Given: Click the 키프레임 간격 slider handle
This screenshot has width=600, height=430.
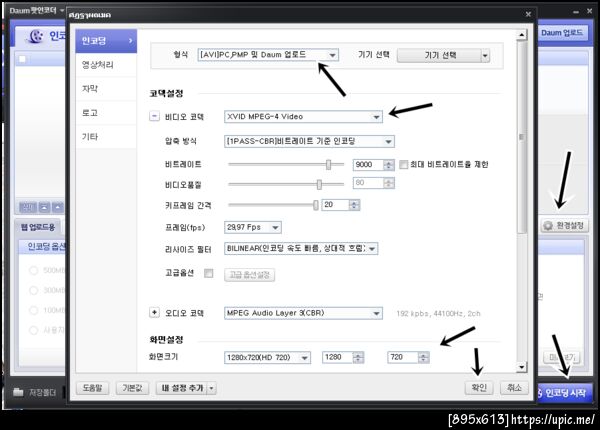Looking at the screenshot, I should click(316, 205).
